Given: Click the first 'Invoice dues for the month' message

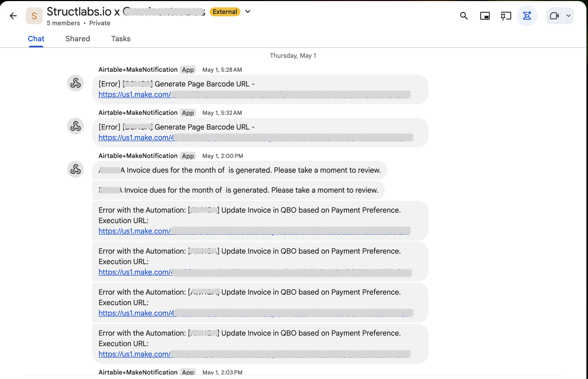Looking at the screenshot, I should (240, 170).
